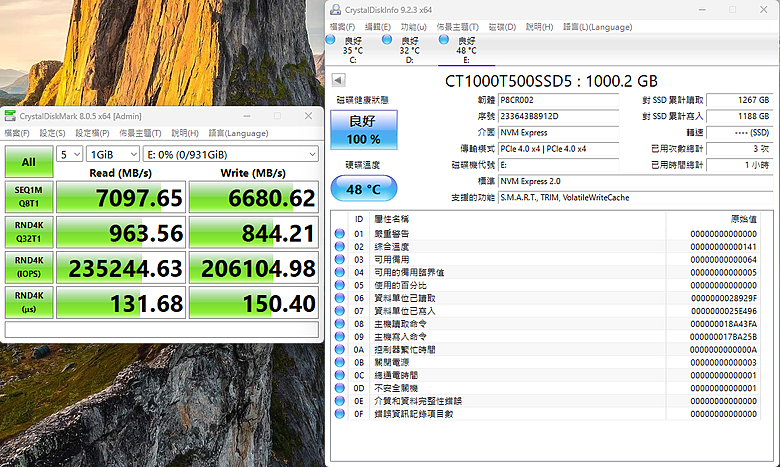780x467 pixels.
Task: Click the RND4K IOPS write value 206104.98
Action: pos(254,267)
